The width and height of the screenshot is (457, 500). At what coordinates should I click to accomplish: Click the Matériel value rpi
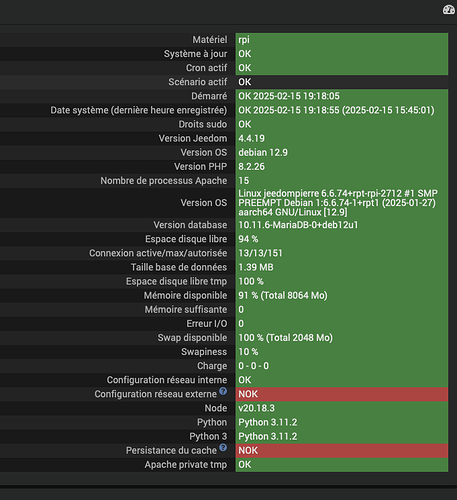point(244,40)
